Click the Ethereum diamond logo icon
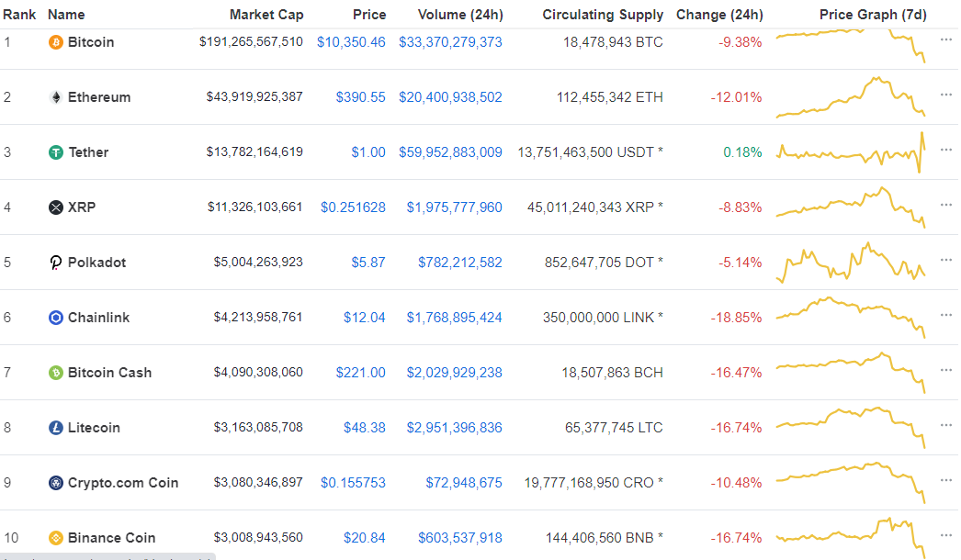This screenshot has width=961, height=560. pyautogui.click(x=56, y=97)
